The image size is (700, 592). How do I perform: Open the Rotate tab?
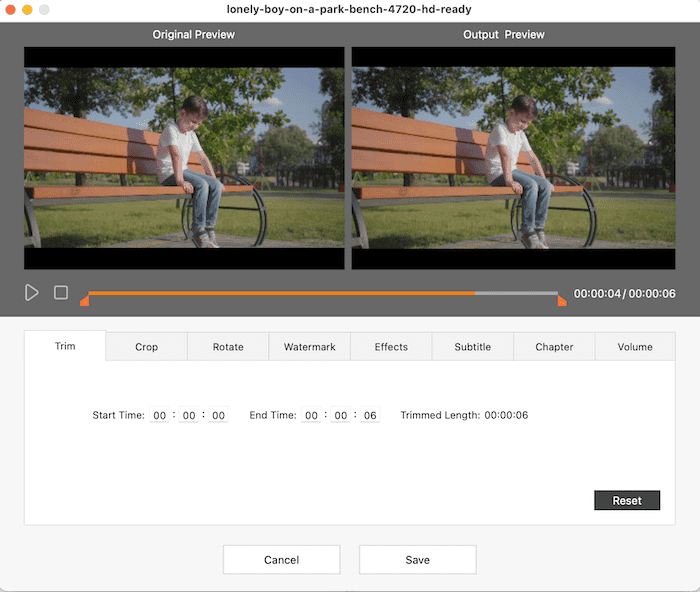tap(228, 347)
